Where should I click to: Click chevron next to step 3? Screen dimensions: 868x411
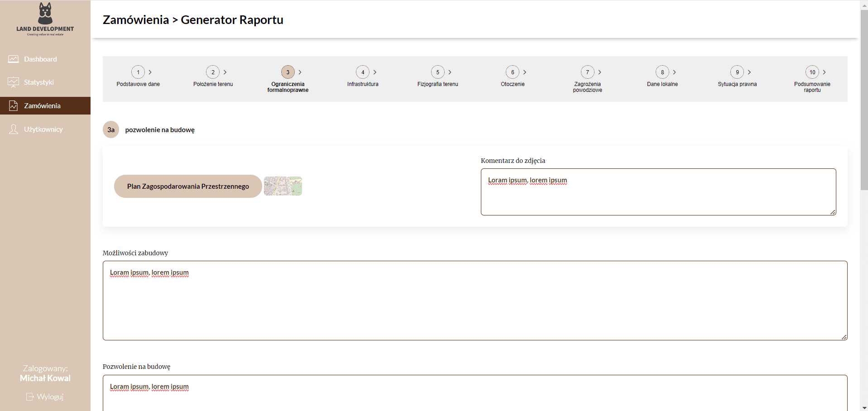300,72
